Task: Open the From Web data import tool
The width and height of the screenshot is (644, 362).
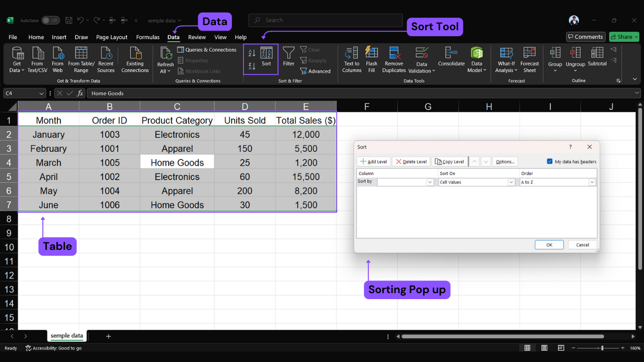Action: (57, 59)
